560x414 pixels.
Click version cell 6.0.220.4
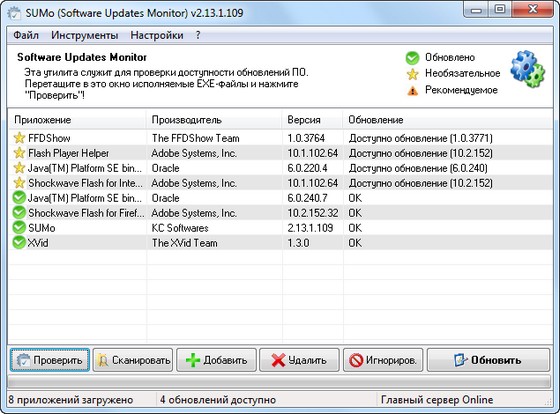click(x=308, y=168)
